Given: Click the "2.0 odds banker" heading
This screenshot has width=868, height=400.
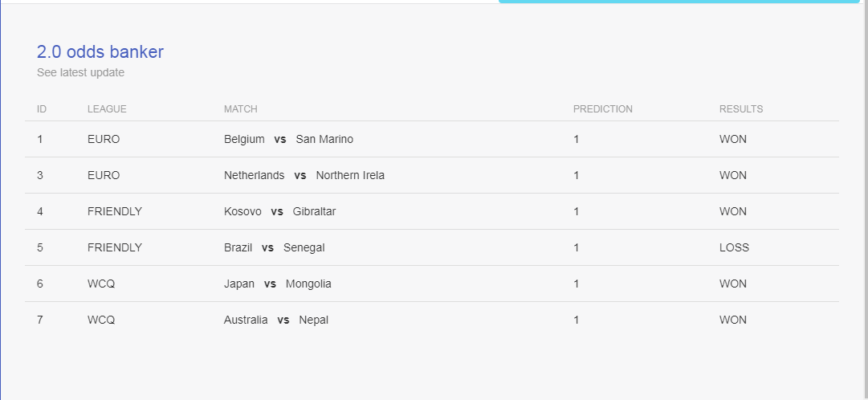Looking at the screenshot, I should click(x=100, y=51).
